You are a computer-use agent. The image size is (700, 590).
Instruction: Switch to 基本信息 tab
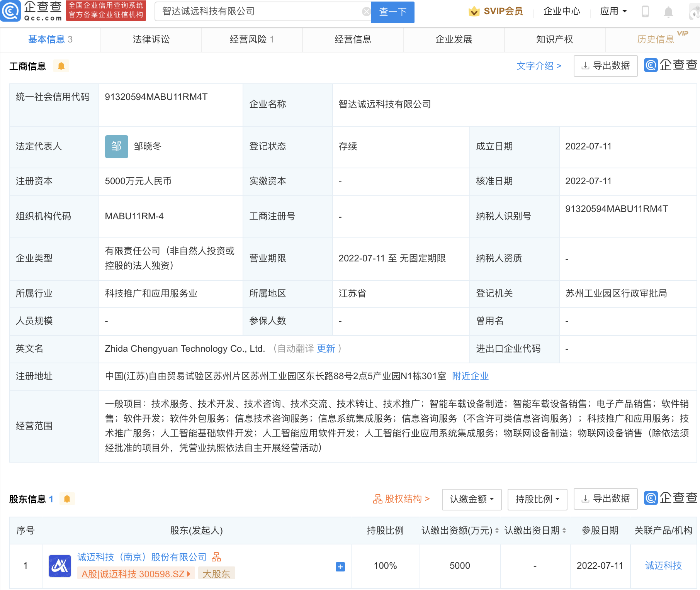click(x=50, y=39)
